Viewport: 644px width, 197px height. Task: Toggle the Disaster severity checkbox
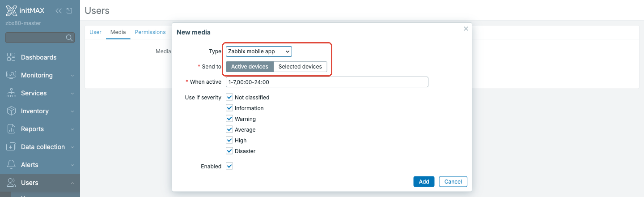coord(229,151)
